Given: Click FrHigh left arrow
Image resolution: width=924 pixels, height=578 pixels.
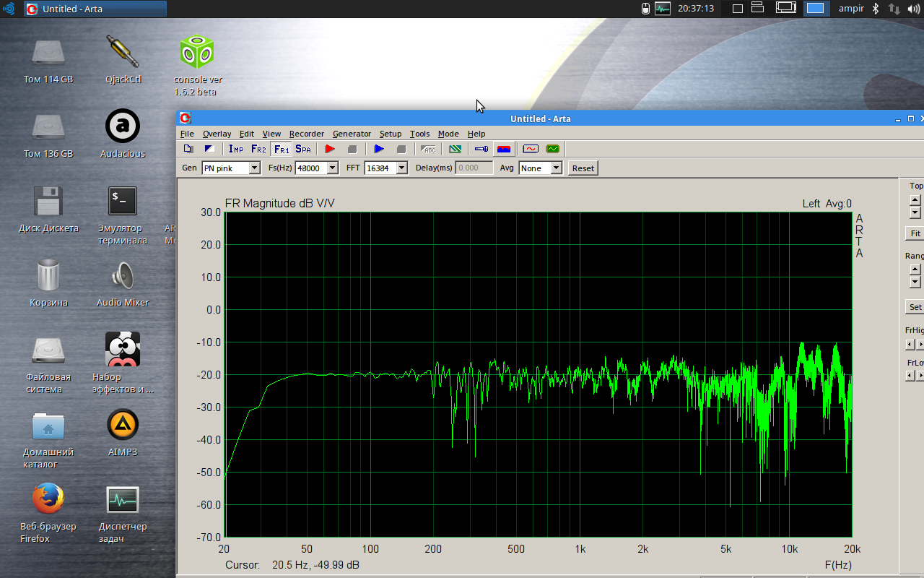Looking at the screenshot, I should point(910,345).
